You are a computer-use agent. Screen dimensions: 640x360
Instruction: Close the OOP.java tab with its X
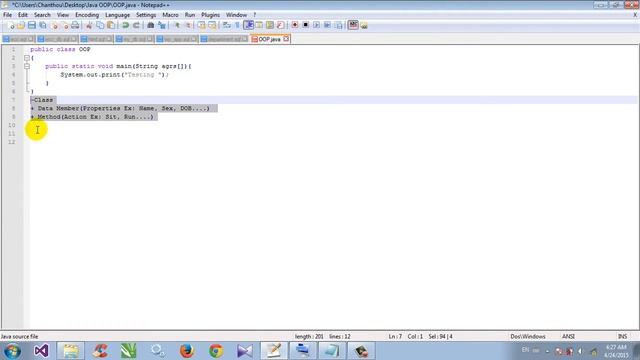tap(286, 39)
